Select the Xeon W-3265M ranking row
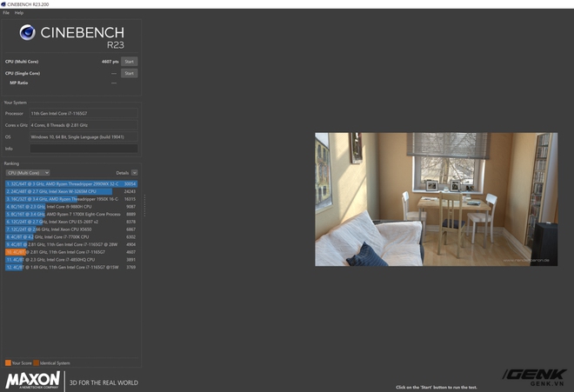 [71, 191]
